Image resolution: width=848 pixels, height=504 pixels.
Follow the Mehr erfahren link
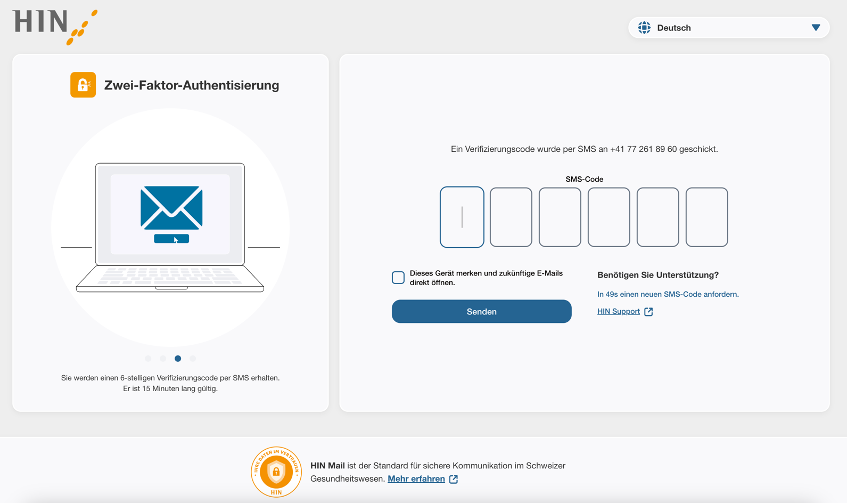[x=415, y=479]
